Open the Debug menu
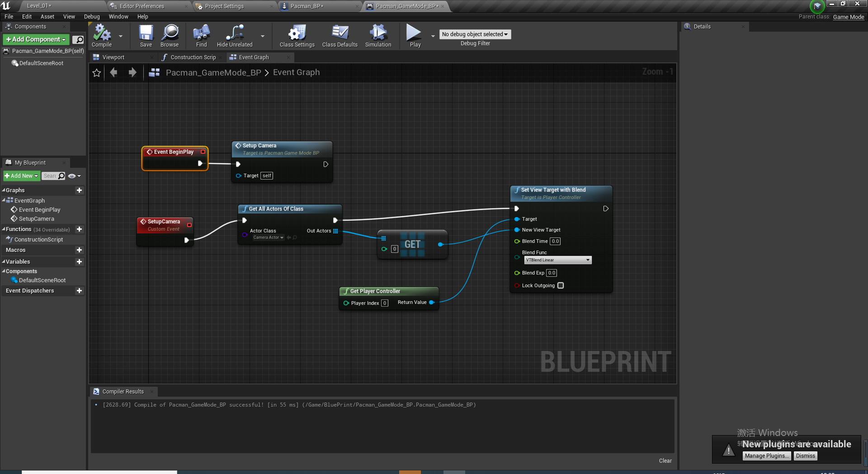Screen dimensions: 868x474 click(92, 16)
